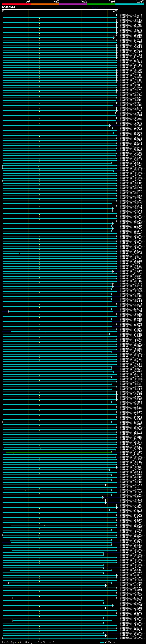Select the UniRef100_Q01H34 label
Image resolution: width=146 pixels, height=644 pixels.
tap(131, 311)
